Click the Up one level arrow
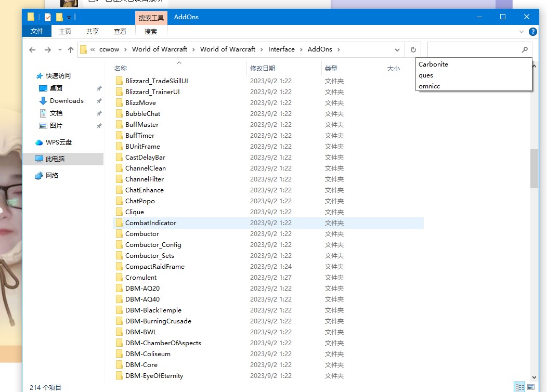Image resolution: width=547 pixels, height=392 pixels. click(71, 50)
